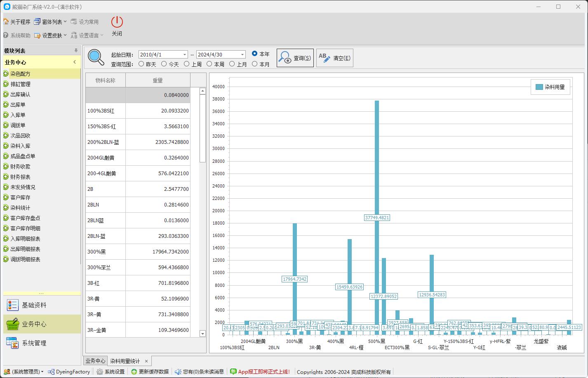The height and width of the screenshot is (378, 588).
Task: Click the 清空(E) clear button
Action: pyautogui.click(x=335, y=58)
